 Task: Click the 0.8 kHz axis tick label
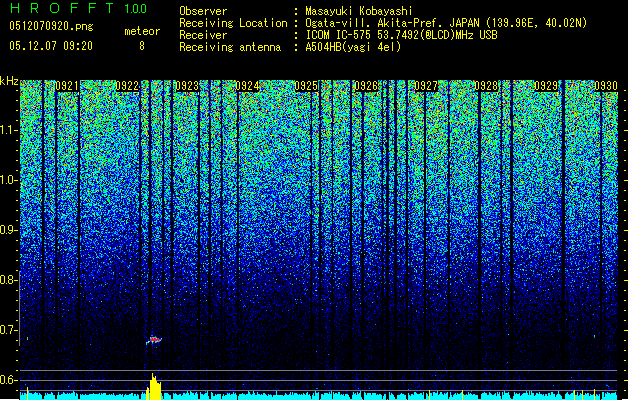tap(8, 280)
